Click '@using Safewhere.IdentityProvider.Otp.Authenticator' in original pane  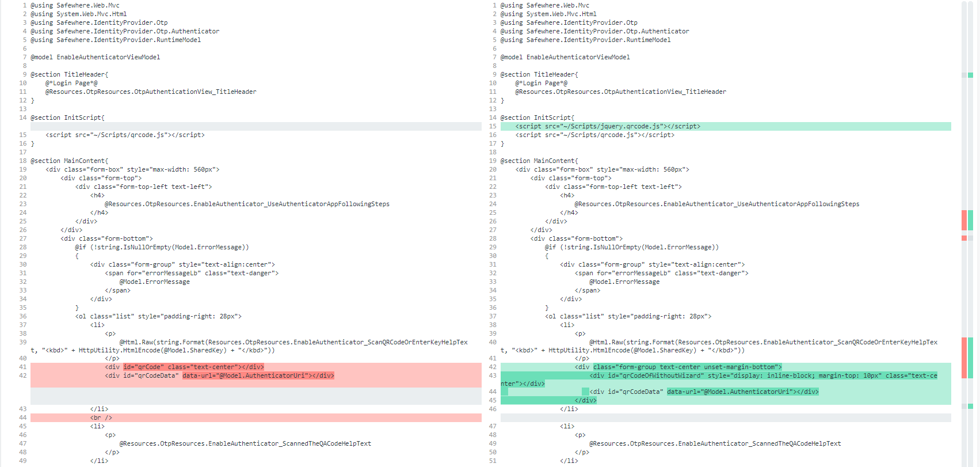click(x=125, y=31)
